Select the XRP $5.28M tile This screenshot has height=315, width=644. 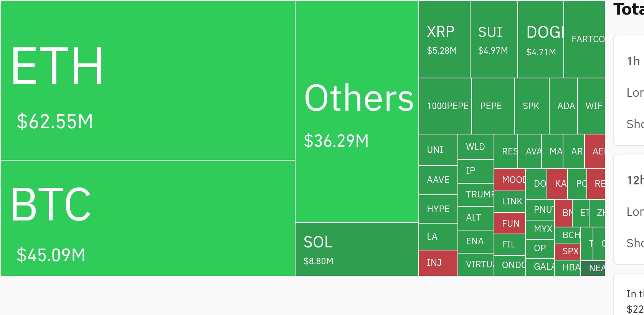click(444, 39)
